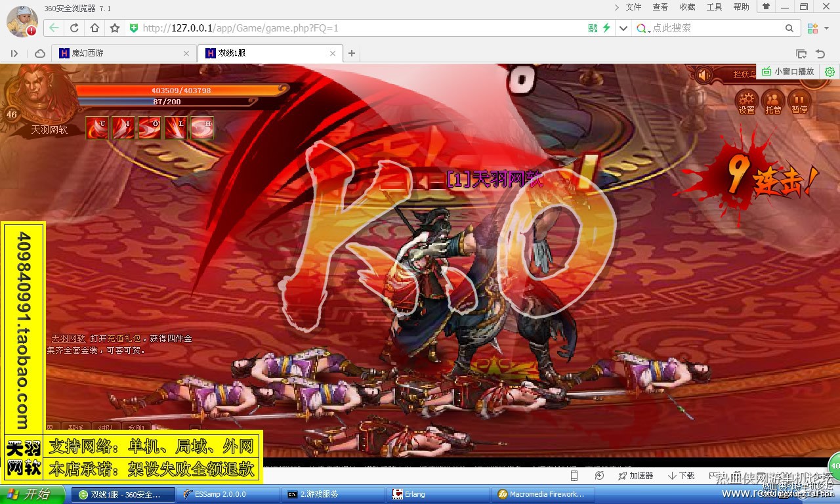The width and height of the screenshot is (840, 504).
Task: Use the O skill
Action: (x=150, y=127)
